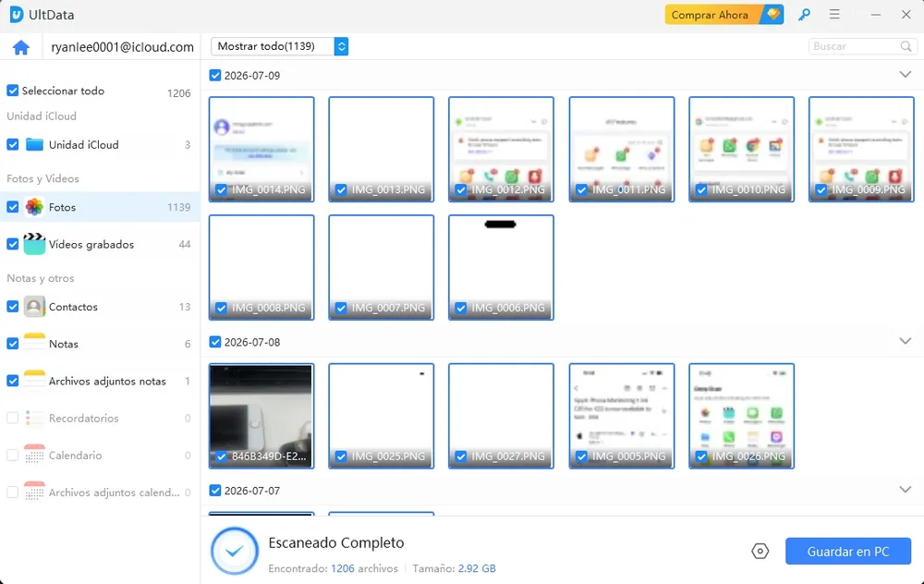The width and height of the screenshot is (924, 584).
Task: Click the UltData logo icon
Action: coord(17,14)
